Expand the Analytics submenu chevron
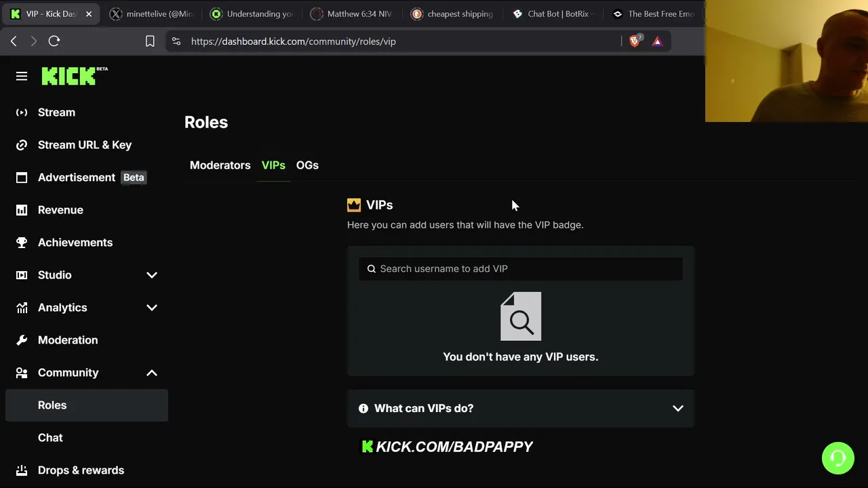Screen dimensions: 868x488 click(x=152, y=308)
